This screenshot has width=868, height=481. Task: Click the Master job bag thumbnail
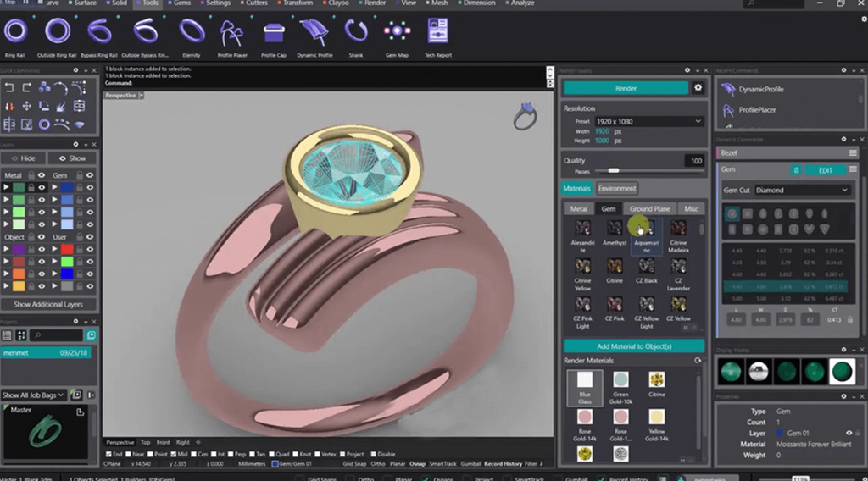pyautogui.click(x=46, y=433)
